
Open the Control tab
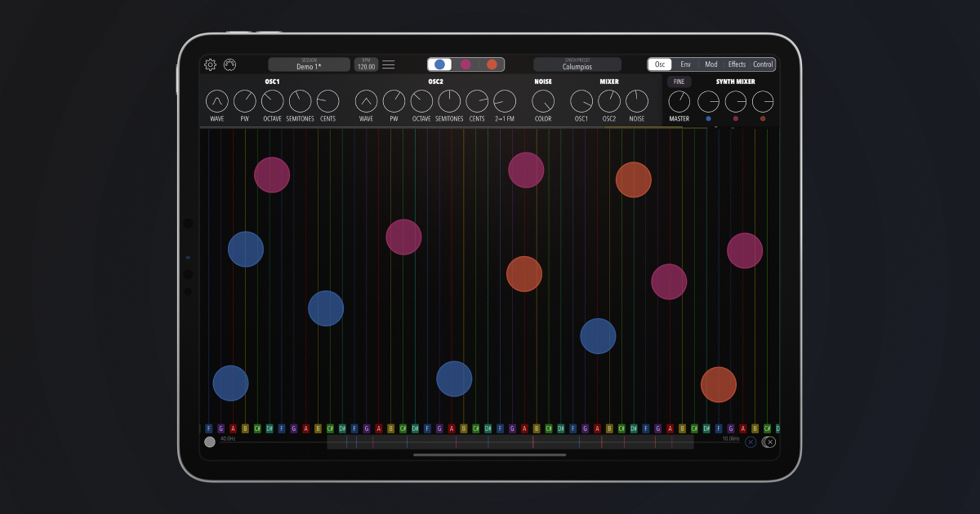click(x=763, y=64)
